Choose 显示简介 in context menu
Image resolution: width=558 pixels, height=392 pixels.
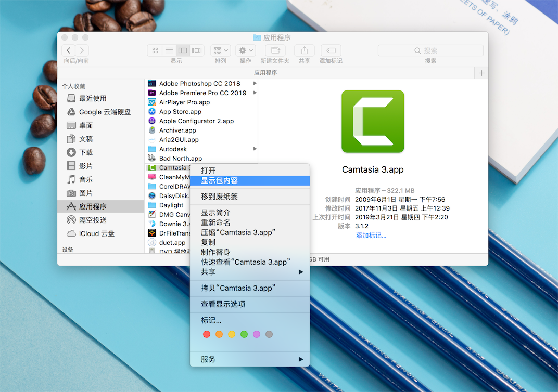tap(250, 213)
